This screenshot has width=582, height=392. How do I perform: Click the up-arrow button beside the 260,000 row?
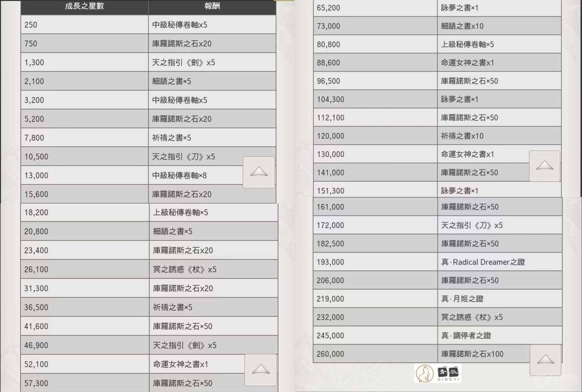coord(545,360)
